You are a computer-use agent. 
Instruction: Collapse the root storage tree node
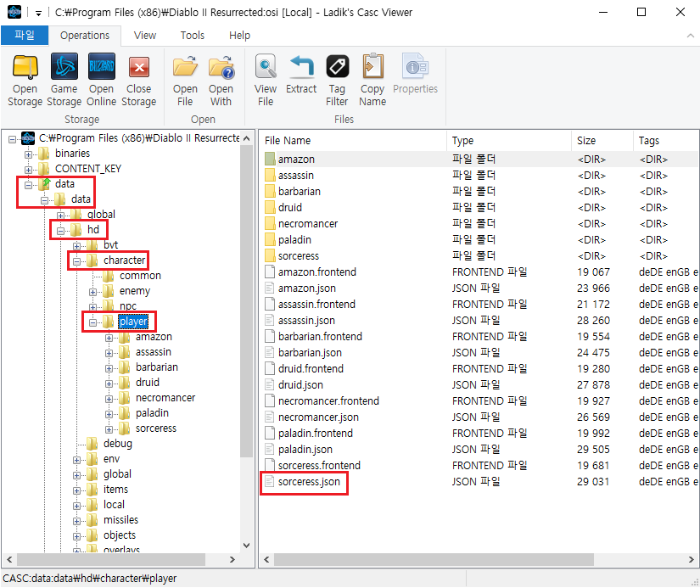coord(12,139)
